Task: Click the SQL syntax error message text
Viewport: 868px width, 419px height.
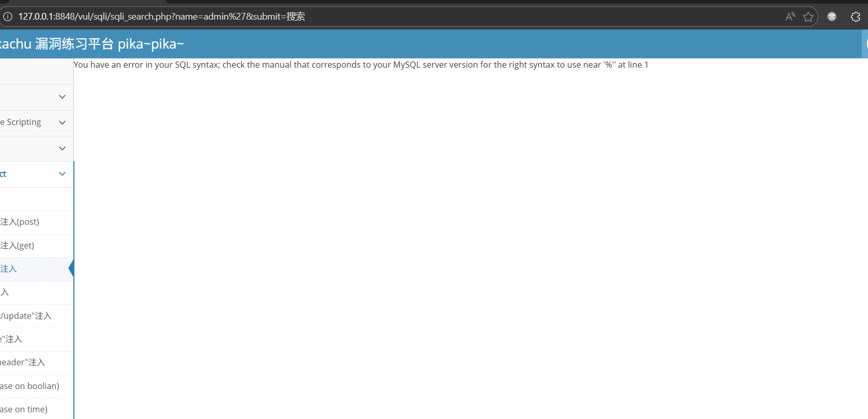Action: [x=360, y=65]
